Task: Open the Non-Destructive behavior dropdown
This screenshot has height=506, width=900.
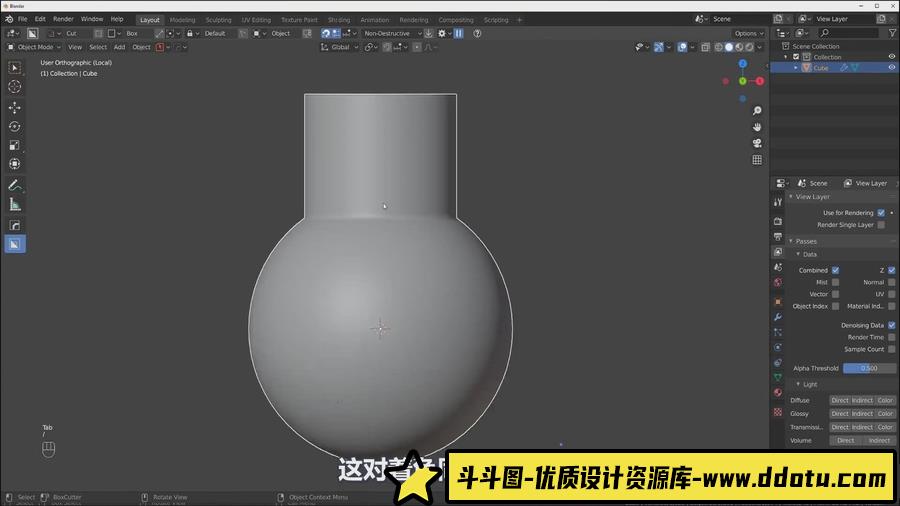Action: point(392,33)
